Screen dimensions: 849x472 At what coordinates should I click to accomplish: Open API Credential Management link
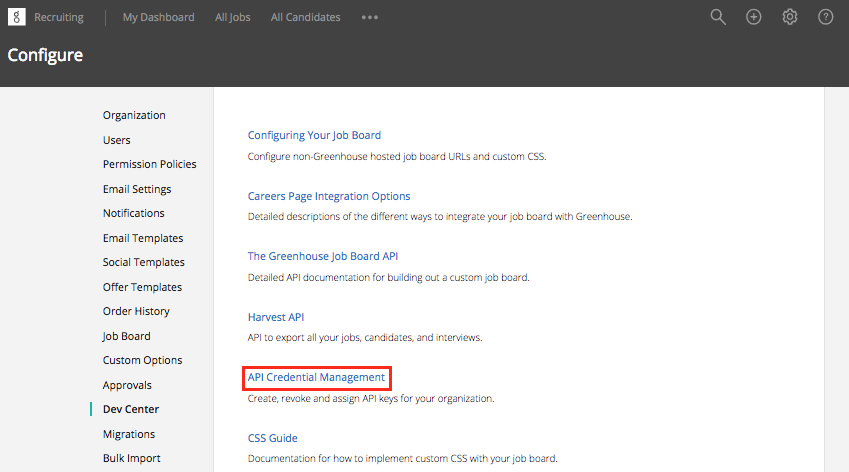pos(316,377)
